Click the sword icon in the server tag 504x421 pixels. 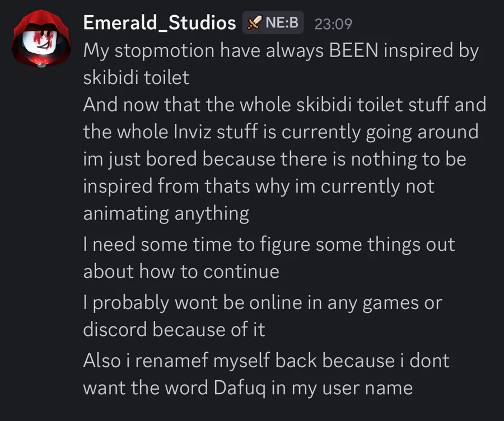coord(255,23)
